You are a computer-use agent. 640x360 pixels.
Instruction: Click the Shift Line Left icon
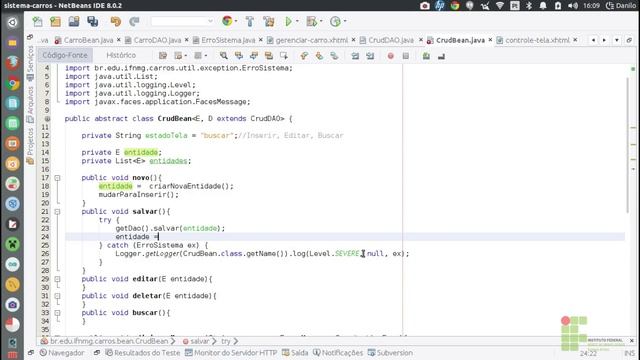point(355,56)
